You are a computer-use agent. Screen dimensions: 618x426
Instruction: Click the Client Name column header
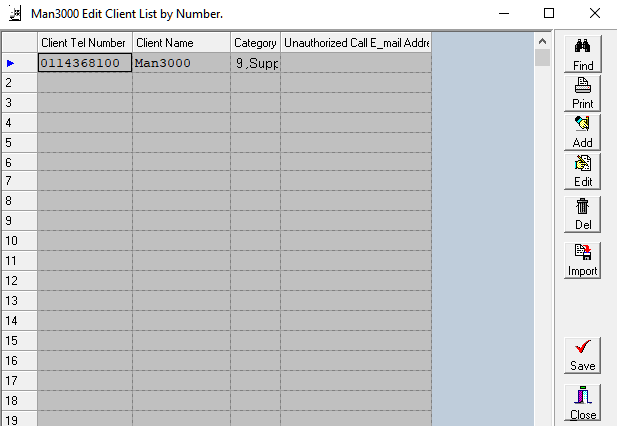180,43
